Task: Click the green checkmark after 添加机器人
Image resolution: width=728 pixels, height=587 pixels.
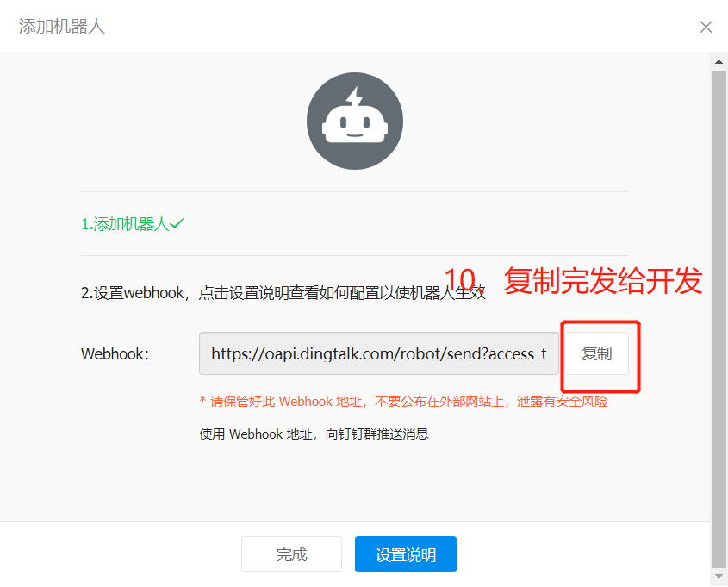Action: point(177,224)
